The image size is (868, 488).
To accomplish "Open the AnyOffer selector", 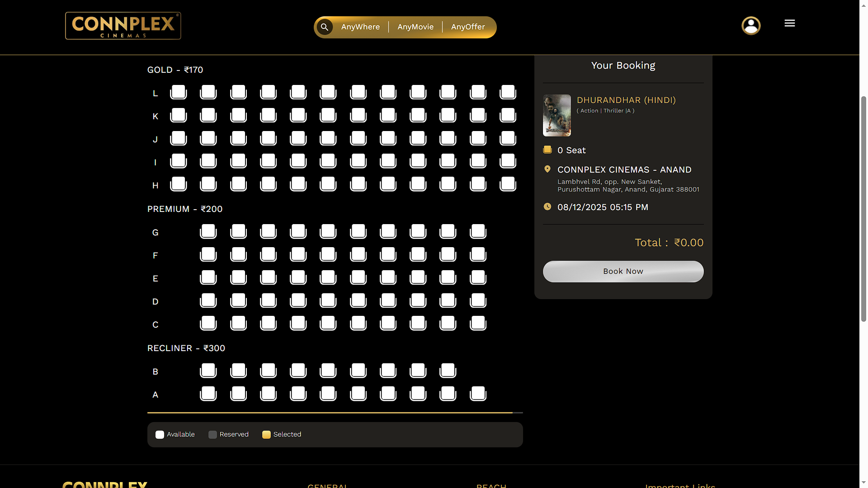I will point(468,27).
